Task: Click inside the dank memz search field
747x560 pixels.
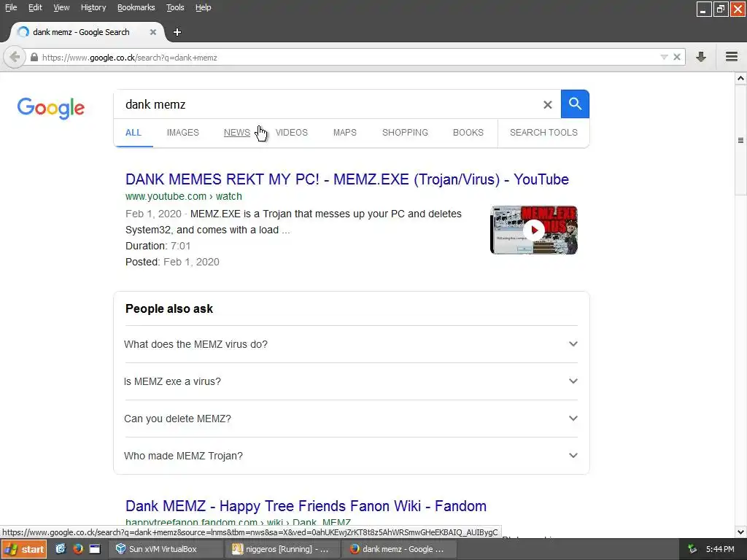Action: [x=329, y=104]
